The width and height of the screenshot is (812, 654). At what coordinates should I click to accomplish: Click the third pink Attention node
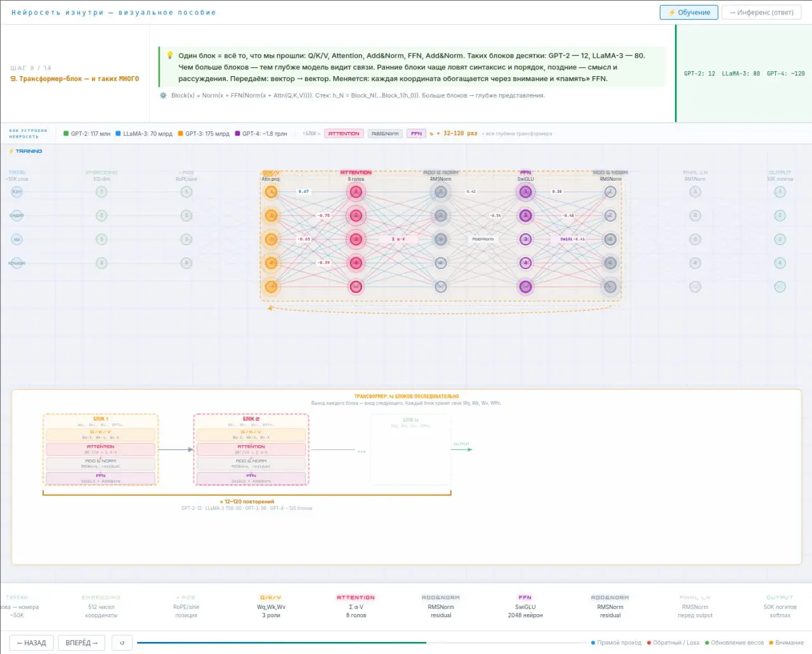pyautogui.click(x=356, y=239)
